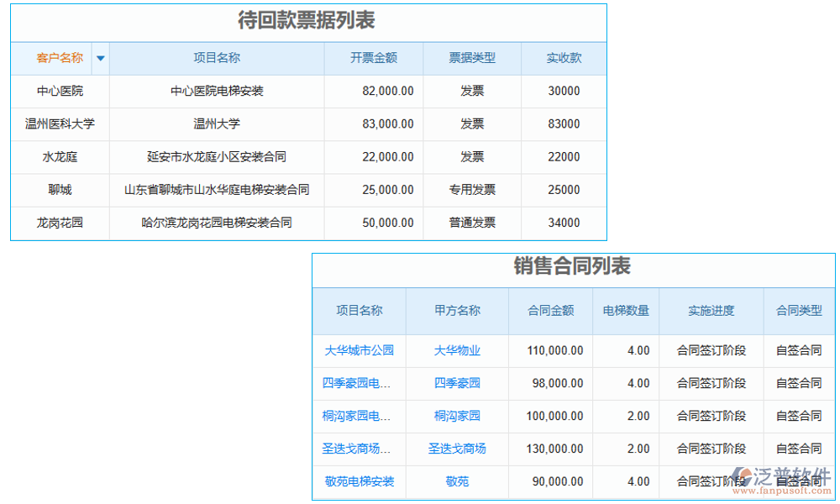
Task: Sort by the 开票金额 column header
Action: 373,58
